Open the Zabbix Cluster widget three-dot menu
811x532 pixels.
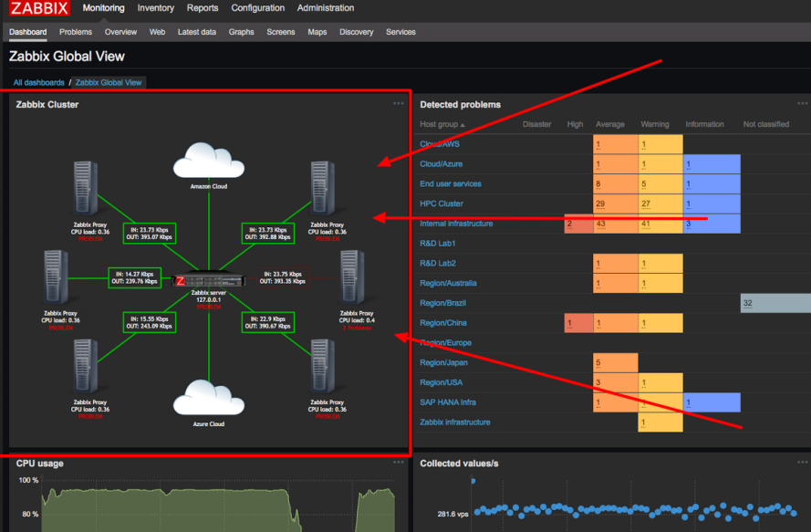click(x=398, y=104)
